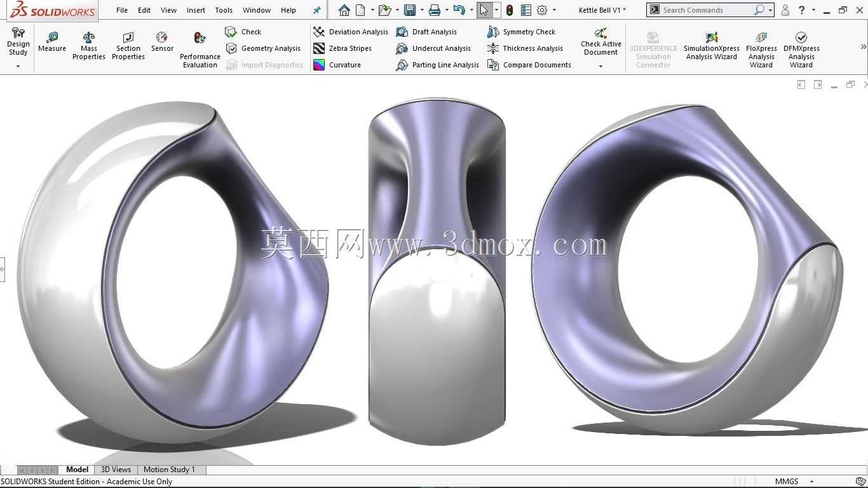The width and height of the screenshot is (868, 488).
Task: Click in the Search Commands field
Action: pyautogui.click(x=707, y=10)
